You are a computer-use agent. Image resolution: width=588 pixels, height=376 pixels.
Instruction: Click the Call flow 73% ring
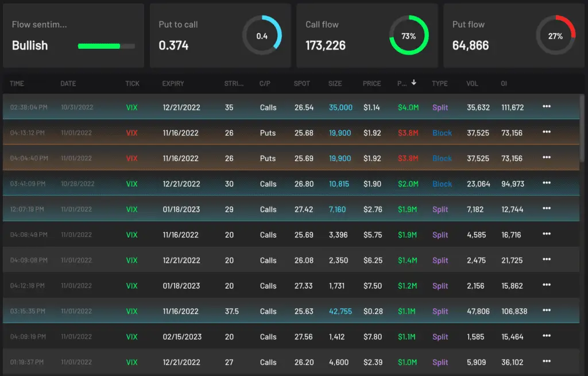(409, 35)
